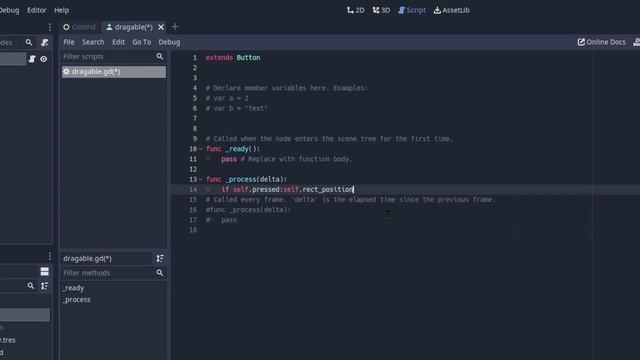
Task: Switch to the 2D workspace
Action: 355,10
